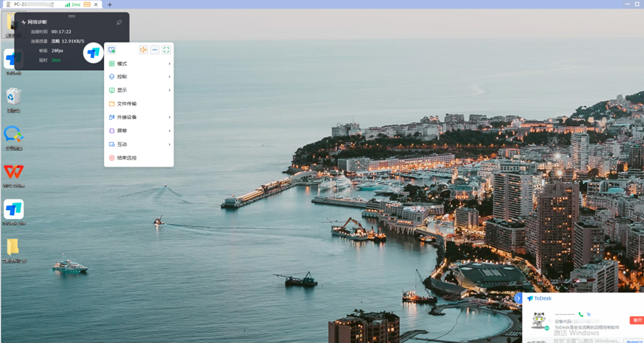Viewport: 644px width, 343px height.
Task: Open the 模式 menu item
Action: [139, 64]
